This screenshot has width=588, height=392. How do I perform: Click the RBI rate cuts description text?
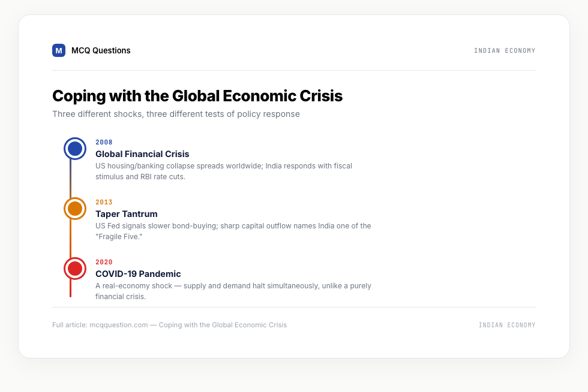223,171
